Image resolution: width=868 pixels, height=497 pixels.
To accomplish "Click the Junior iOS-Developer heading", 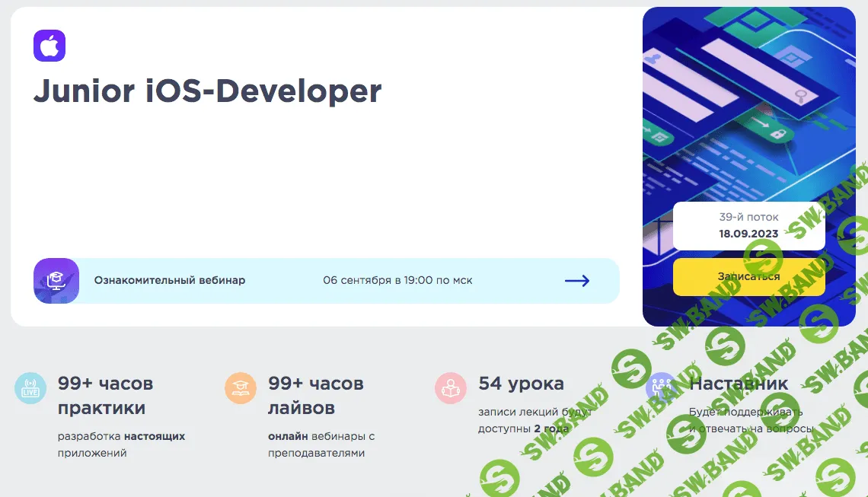I will pyautogui.click(x=208, y=91).
